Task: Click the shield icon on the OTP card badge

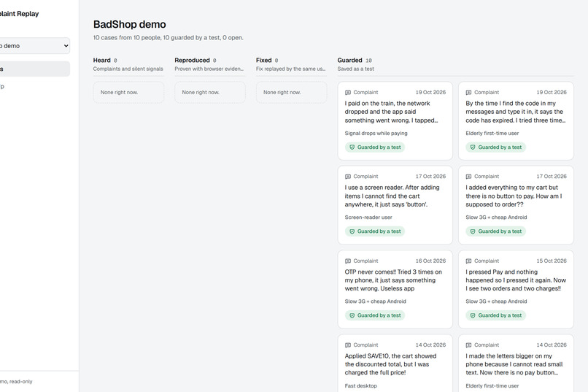Action: pyautogui.click(x=352, y=315)
